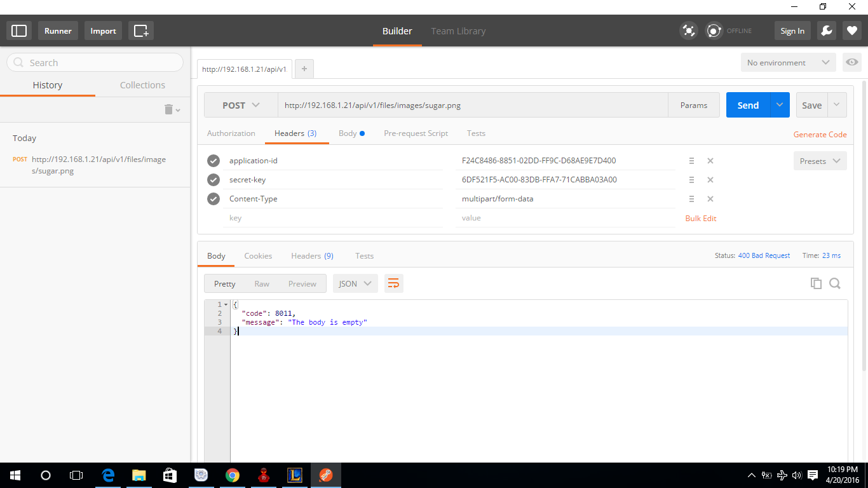Click the trash icon to clear history
868x488 pixels.
coord(169,109)
